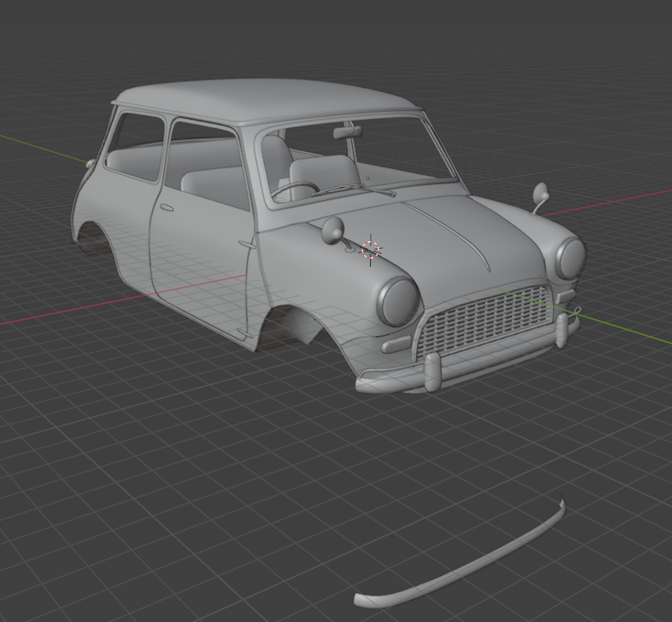Select the round fender mirror beside the 3D cursor
Viewport: 672px width, 622px height.
click(x=333, y=231)
